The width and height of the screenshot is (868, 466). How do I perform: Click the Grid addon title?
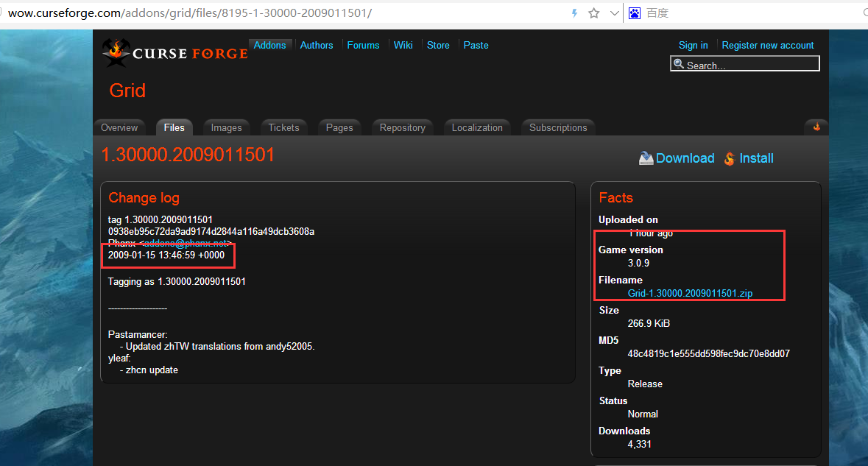(127, 91)
